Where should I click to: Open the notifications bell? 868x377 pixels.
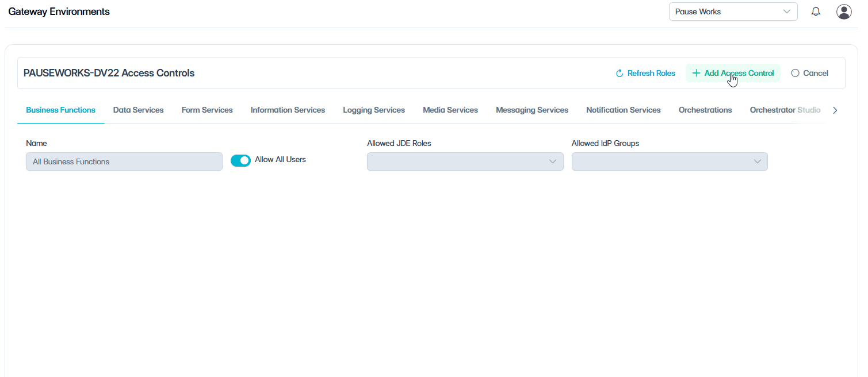click(x=816, y=11)
